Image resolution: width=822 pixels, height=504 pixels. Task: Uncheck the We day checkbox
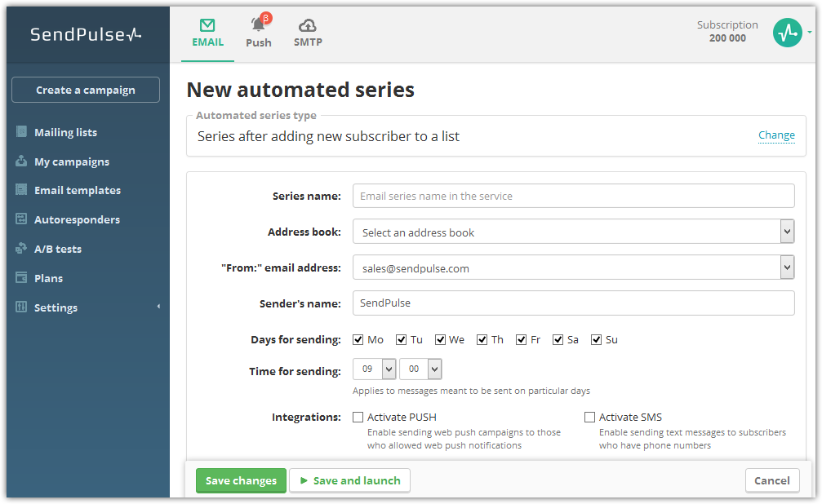(440, 340)
